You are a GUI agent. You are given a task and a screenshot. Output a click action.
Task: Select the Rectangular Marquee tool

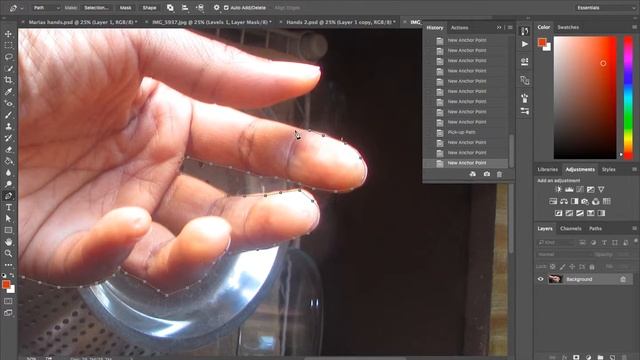point(8,45)
